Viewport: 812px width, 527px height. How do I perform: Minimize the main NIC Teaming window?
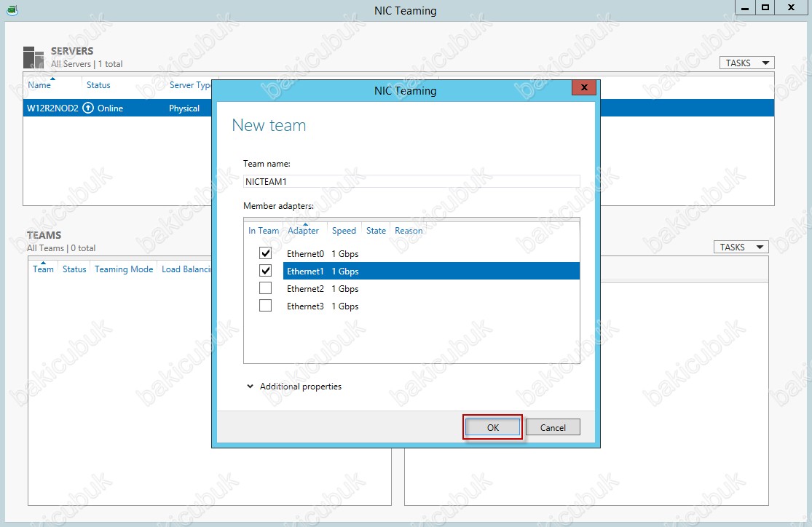coord(745,8)
